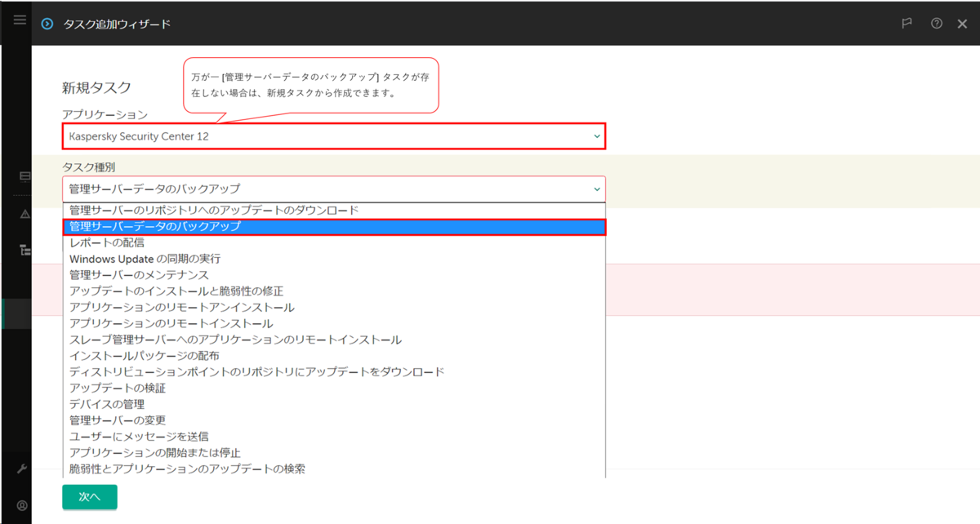Select ユーザーにメッセージを送信 option
This screenshot has width=980, height=524.
pyautogui.click(x=334, y=437)
